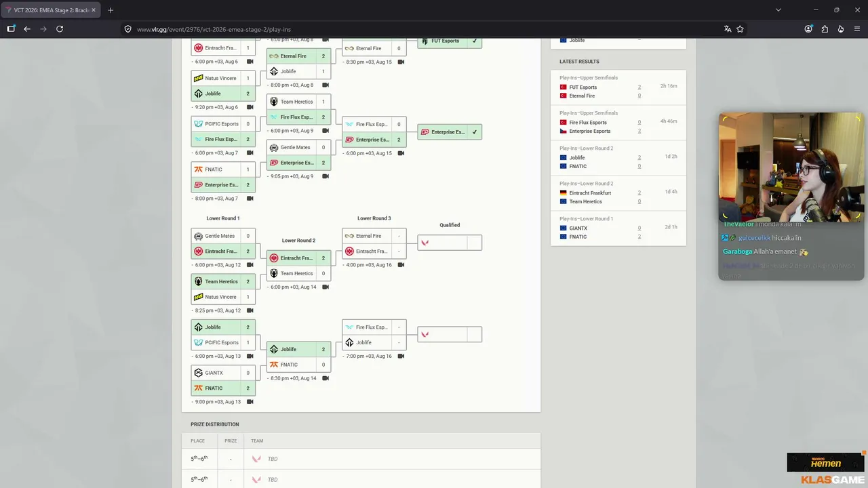Screen dimensions: 868x488
Task: Open latest result Eintracht Frankfurt vs Team Heretics
Action: pos(618,193)
